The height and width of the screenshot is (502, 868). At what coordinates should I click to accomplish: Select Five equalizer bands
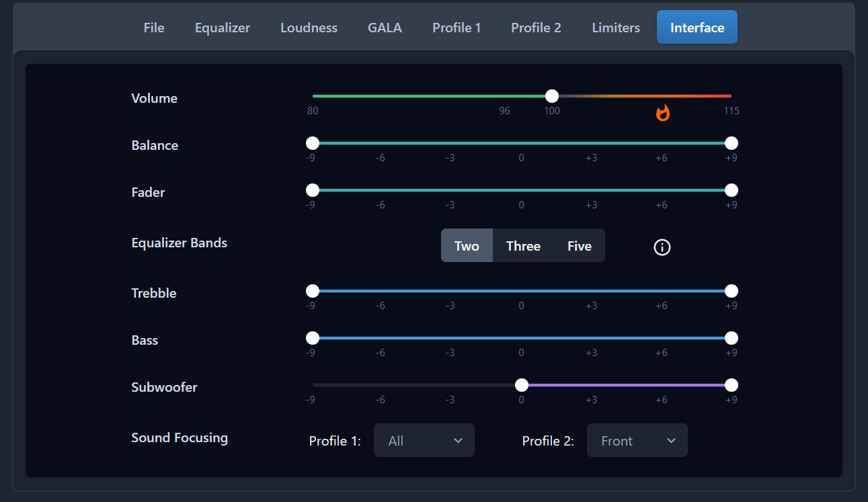point(580,246)
